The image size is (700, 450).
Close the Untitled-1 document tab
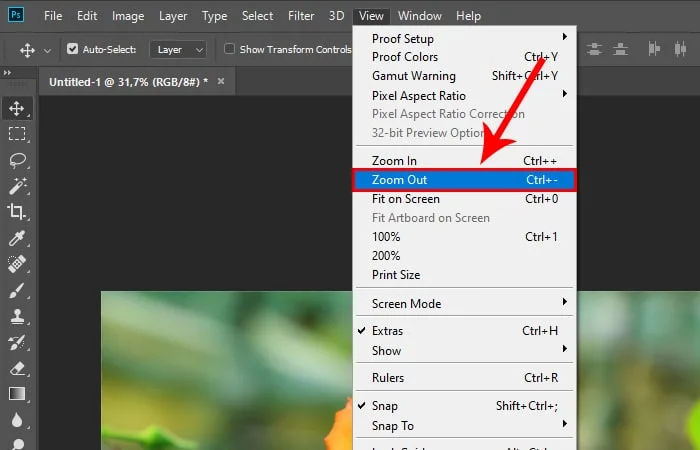coord(221,81)
